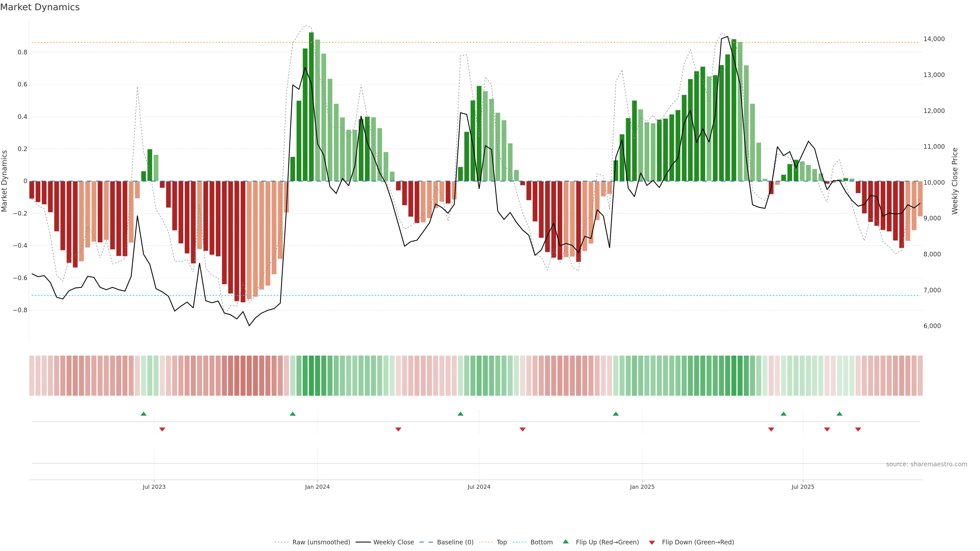Toggle the Weekly Close legend entry
980x551 pixels.
(393, 542)
